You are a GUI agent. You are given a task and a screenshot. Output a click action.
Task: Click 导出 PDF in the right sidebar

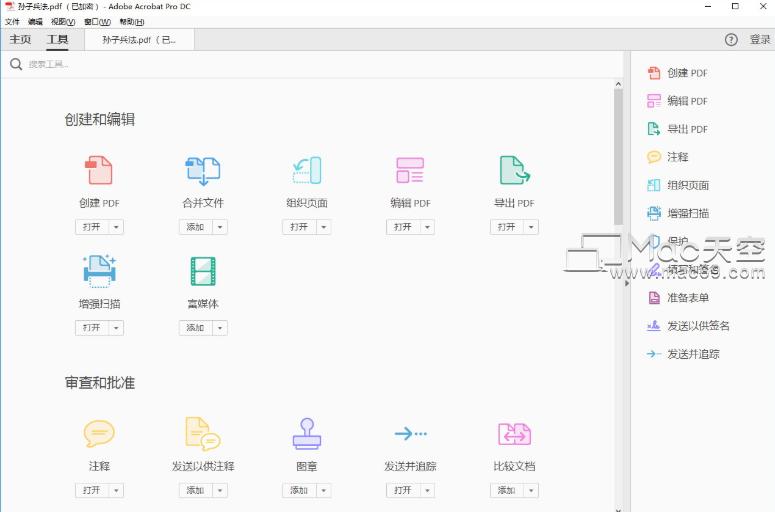[x=677, y=129]
